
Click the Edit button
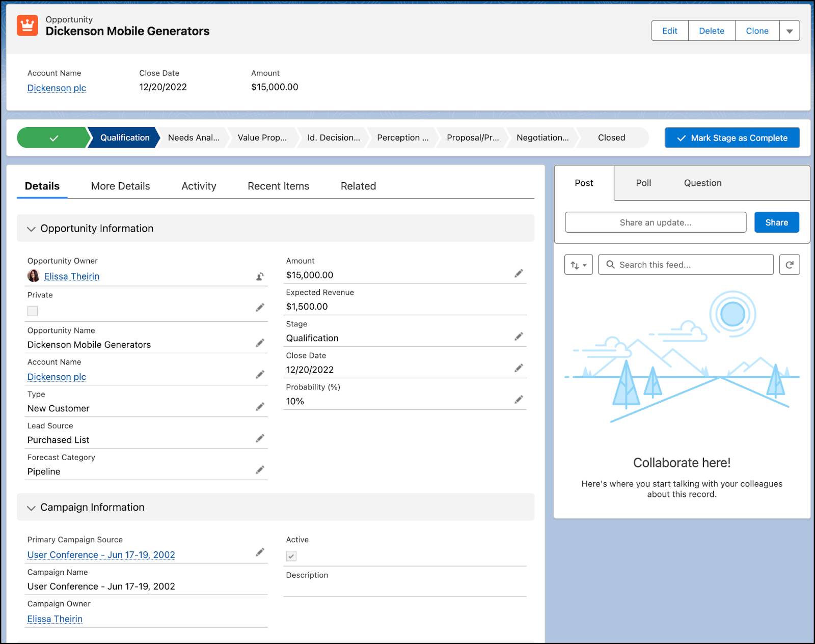(x=670, y=31)
